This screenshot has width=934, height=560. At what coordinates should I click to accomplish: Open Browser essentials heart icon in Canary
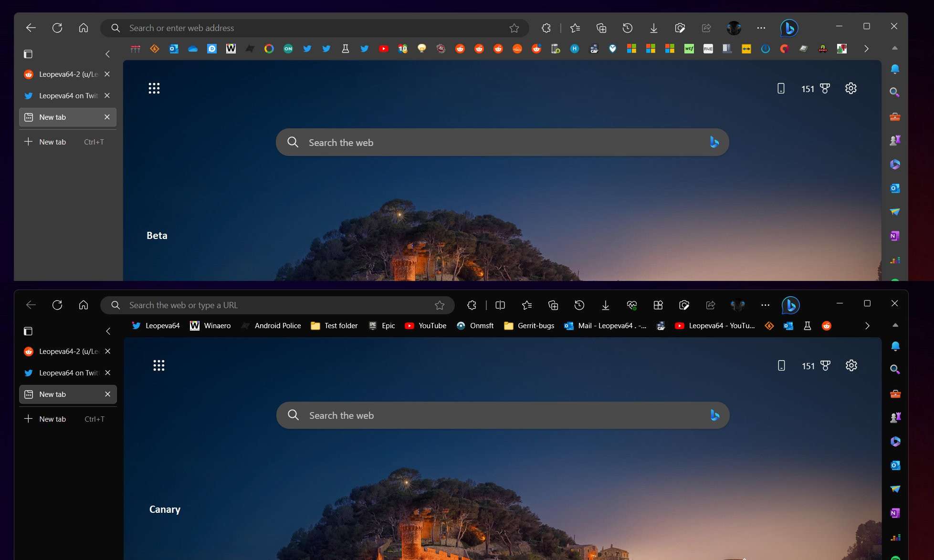(x=632, y=305)
